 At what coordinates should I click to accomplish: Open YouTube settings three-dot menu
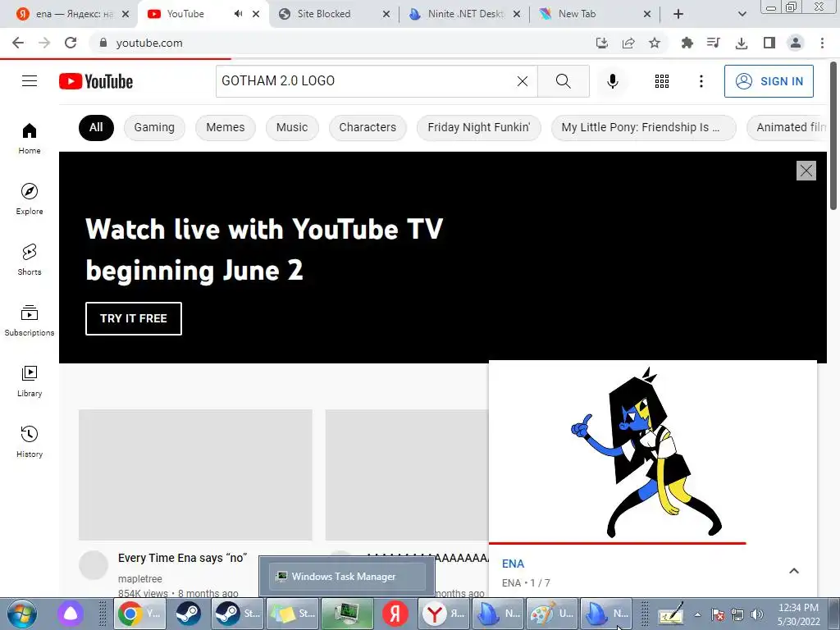701,81
